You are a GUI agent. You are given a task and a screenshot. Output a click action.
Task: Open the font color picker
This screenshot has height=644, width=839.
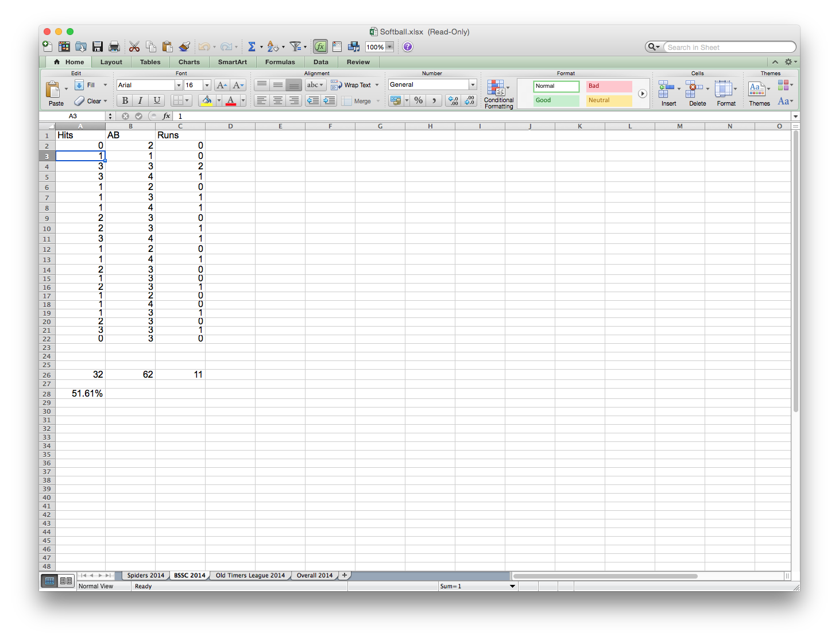(x=232, y=100)
